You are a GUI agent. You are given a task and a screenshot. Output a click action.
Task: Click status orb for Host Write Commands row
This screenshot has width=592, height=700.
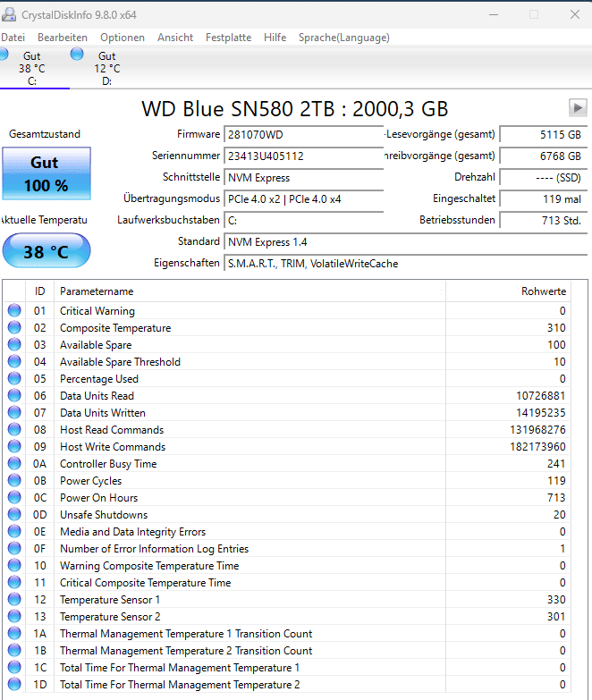click(x=14, y=446)
